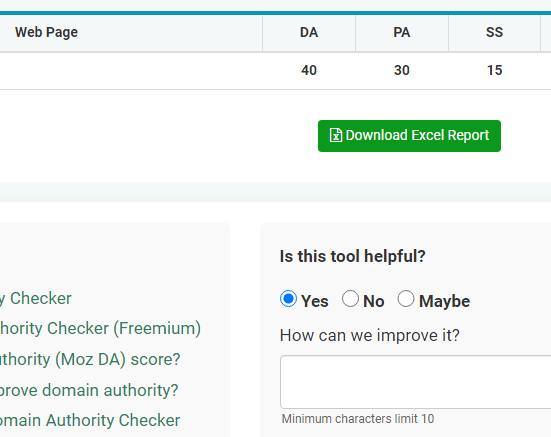The width and height of the screenshot is (551, 437).
Task: Visit the improve domain authority link
Action: [89, 390]
